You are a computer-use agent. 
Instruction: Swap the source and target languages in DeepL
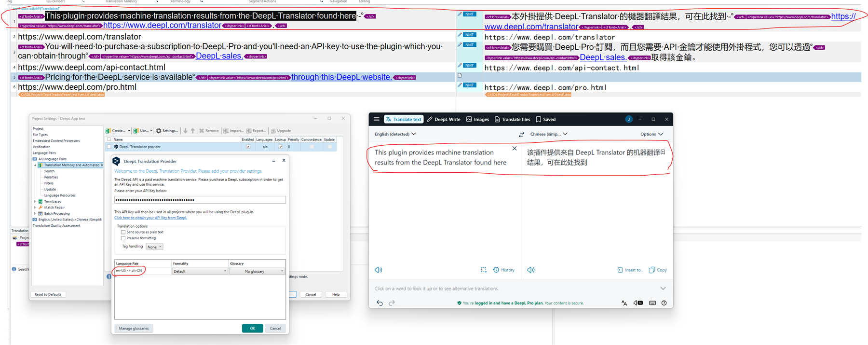[521, 135]
